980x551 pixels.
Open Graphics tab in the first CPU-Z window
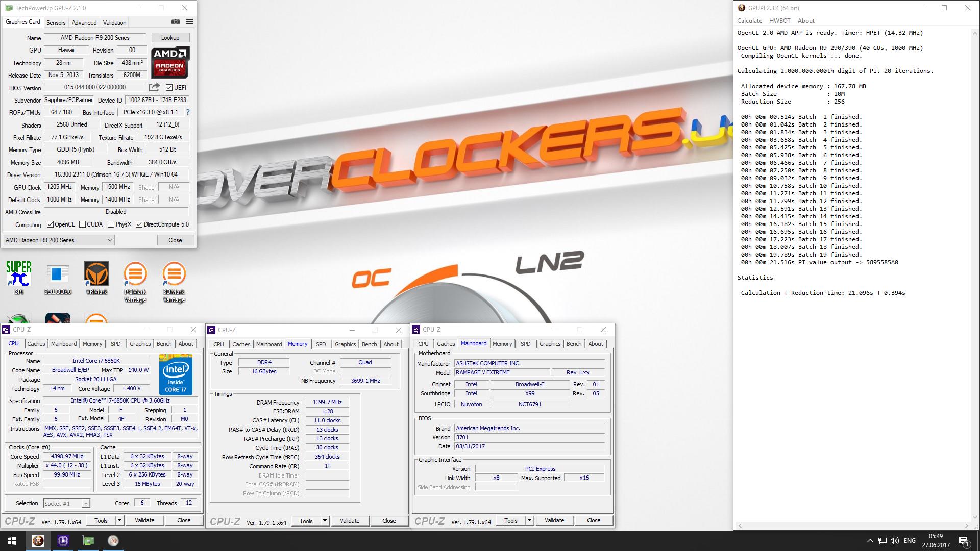click(x=140, y=344)
